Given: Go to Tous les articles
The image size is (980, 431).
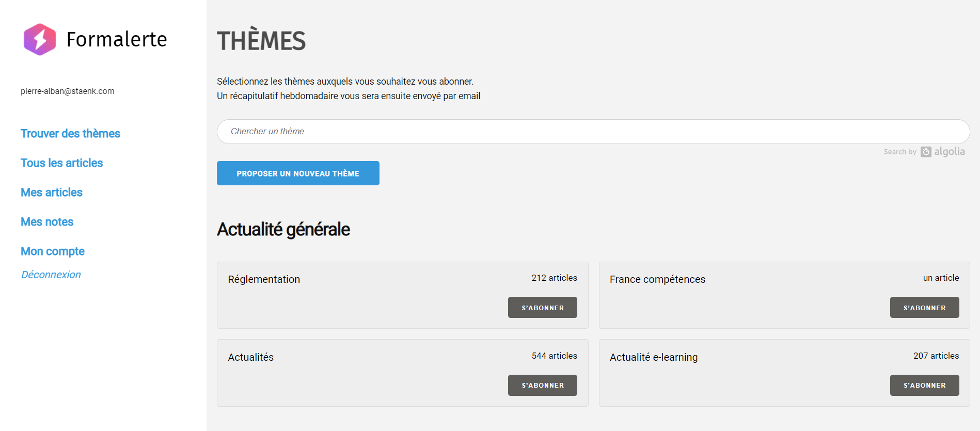Looking at the screenshot, I should click(61, 163).
